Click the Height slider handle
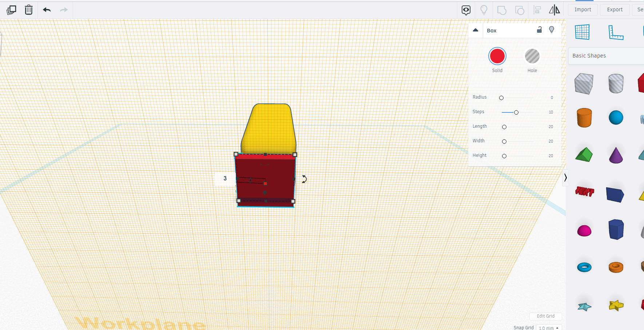644x330 pixels. tap(504, 156)
